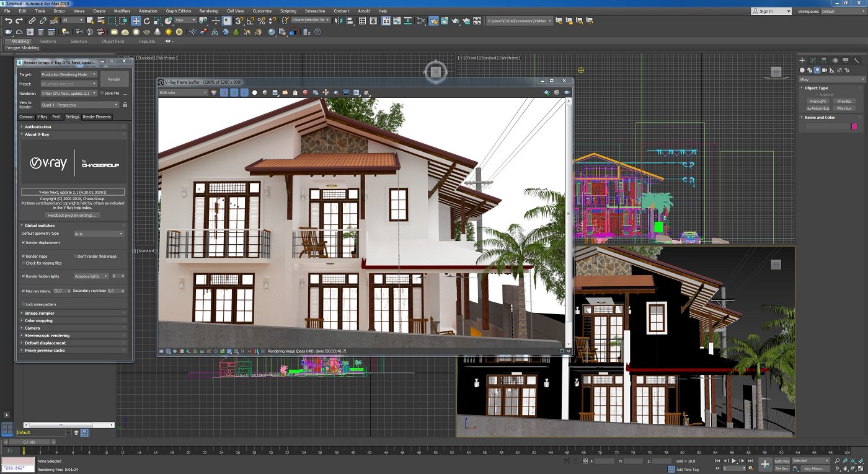Toggle the Save File checkbox
The width and height of the screenshot is (868, 474).
tap(102, 93)
